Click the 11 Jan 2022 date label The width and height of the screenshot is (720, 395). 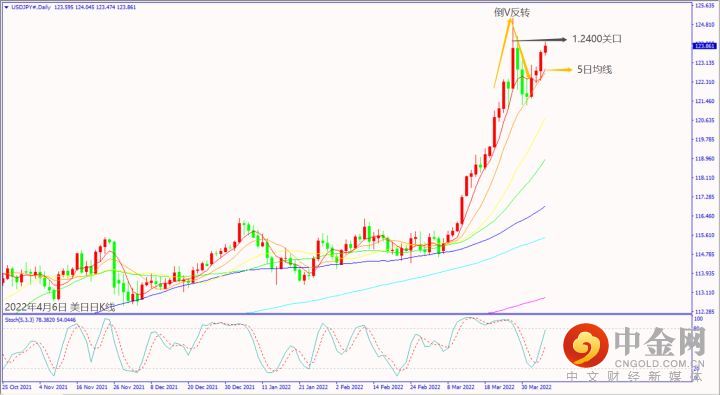coord(276,387)
